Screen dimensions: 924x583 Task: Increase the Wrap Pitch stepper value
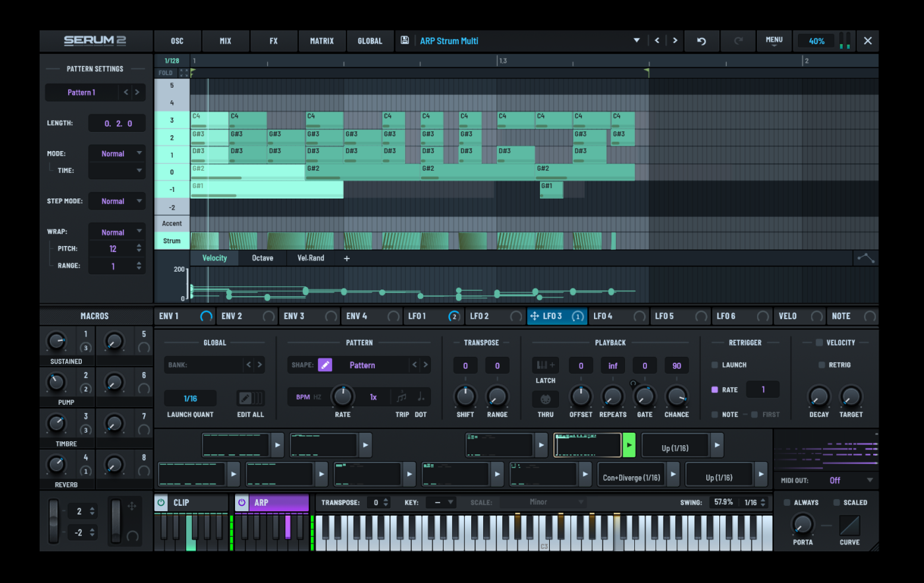[139, 246]
